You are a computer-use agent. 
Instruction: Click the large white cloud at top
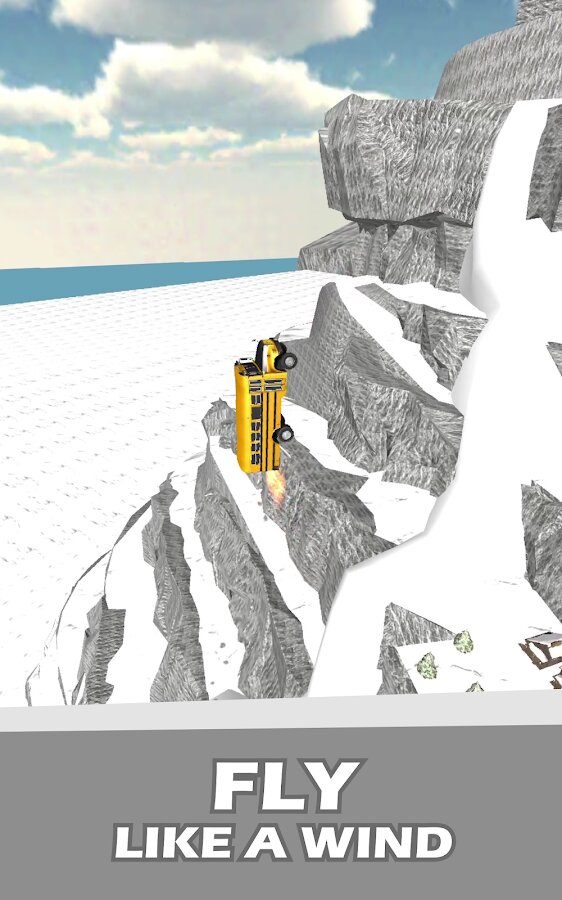pyautogui.click(x=212, y=23)
